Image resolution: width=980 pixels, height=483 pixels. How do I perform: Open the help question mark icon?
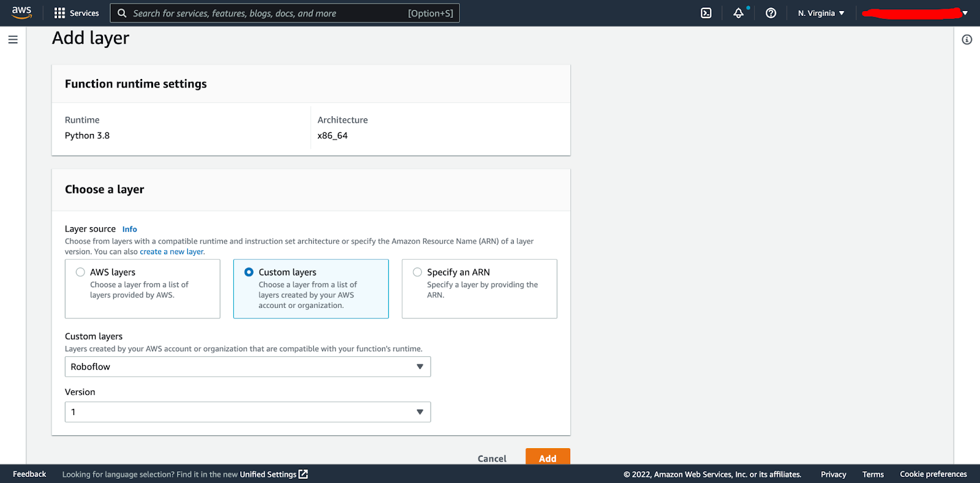pyautogui.click(x=771, y=13)
